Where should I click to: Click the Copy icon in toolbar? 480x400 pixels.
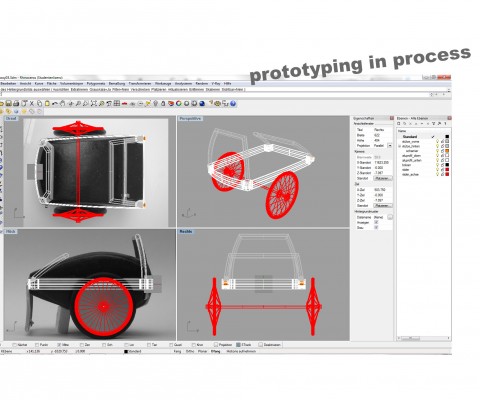click(x=39, y=103)
